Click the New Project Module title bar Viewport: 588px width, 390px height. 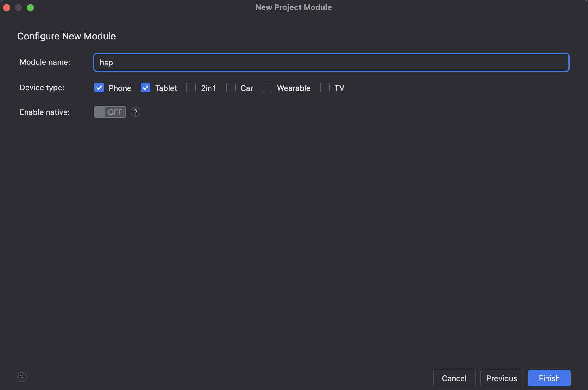(294, 7)
